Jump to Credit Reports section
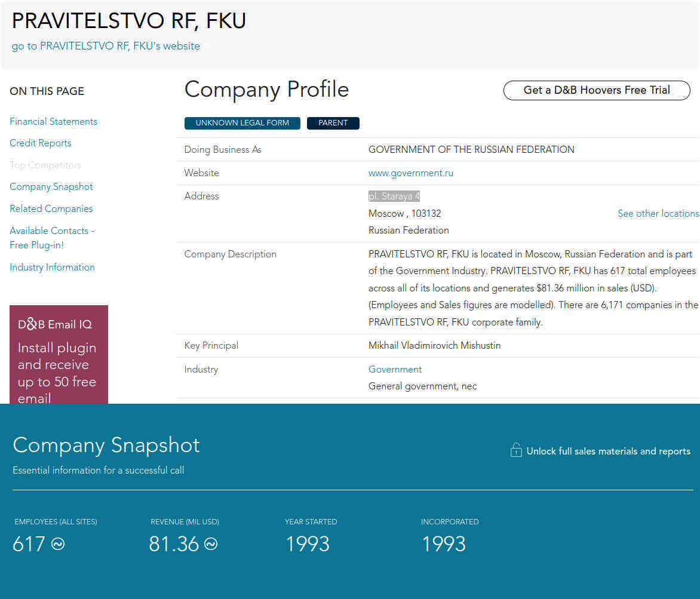Viewport: 700px width, 599px height. tap(40, 143)
